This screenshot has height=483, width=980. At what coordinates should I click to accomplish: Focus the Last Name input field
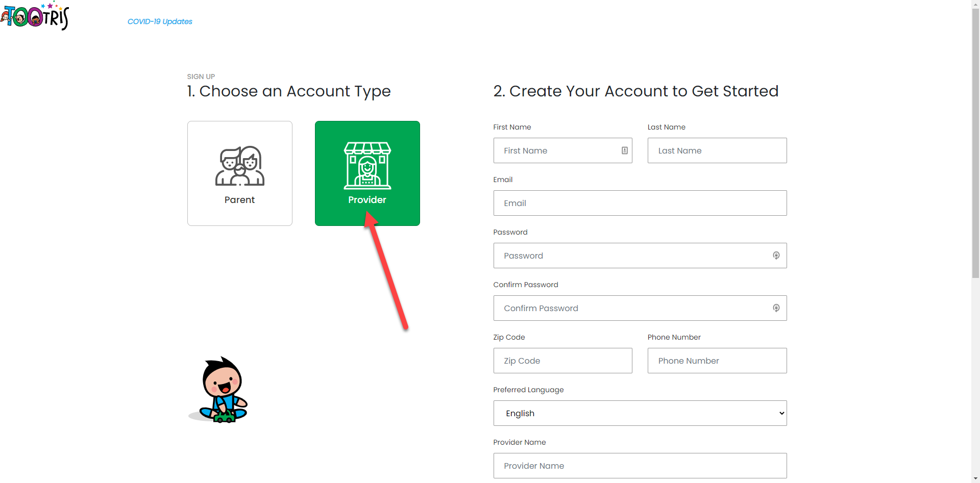point(717,150)
